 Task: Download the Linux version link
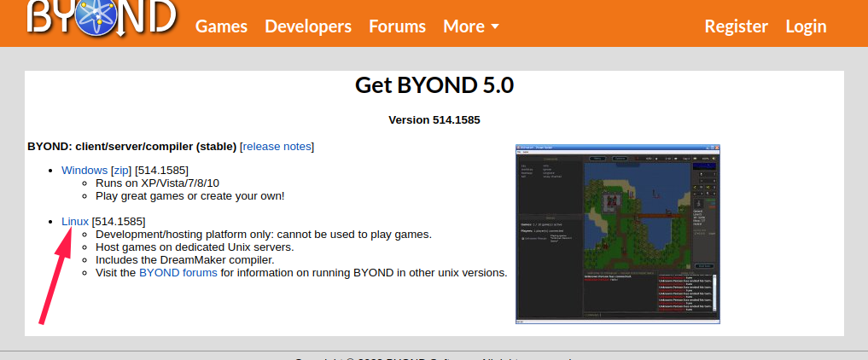point(75,221)
